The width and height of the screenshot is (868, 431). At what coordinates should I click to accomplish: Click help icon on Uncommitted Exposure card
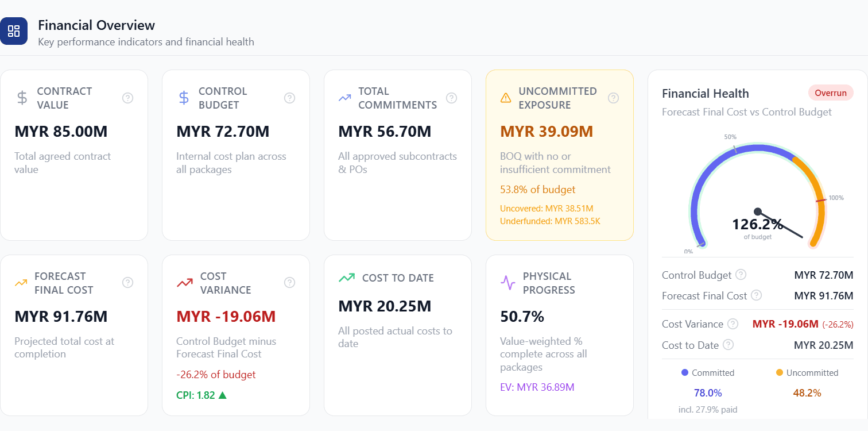[x=614, y=98]
